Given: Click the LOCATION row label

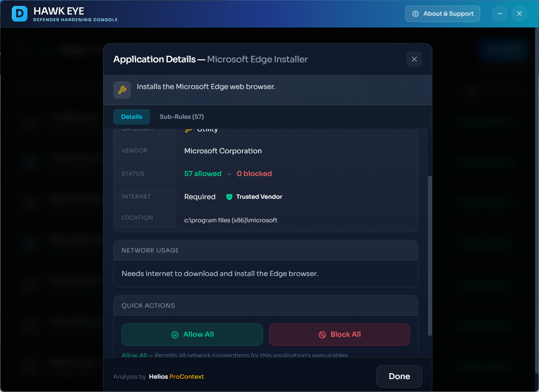Looking at the screenshot, I should [137, 218].
